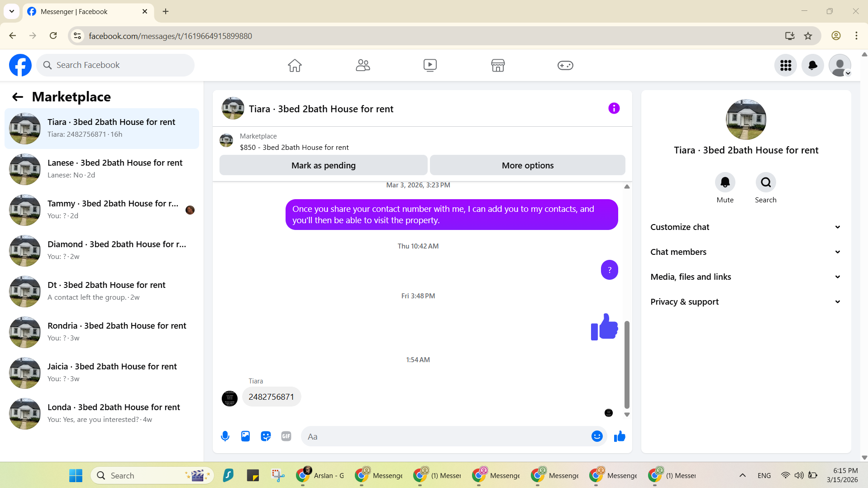Record a voice clip with microphone
868x488 pixels.
pos(225,436)
